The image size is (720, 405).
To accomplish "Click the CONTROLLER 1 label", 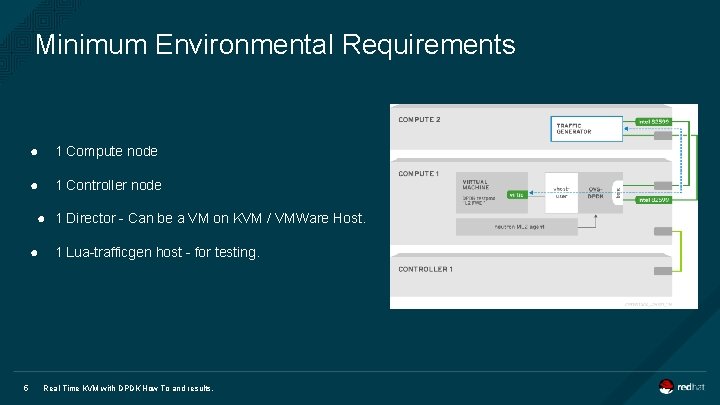I will (425, 269).
